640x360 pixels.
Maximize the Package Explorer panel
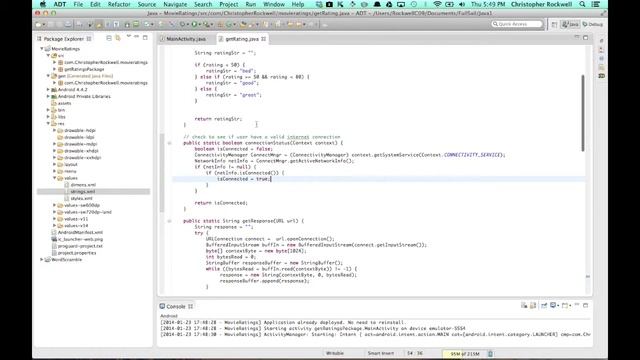(145, 38)
